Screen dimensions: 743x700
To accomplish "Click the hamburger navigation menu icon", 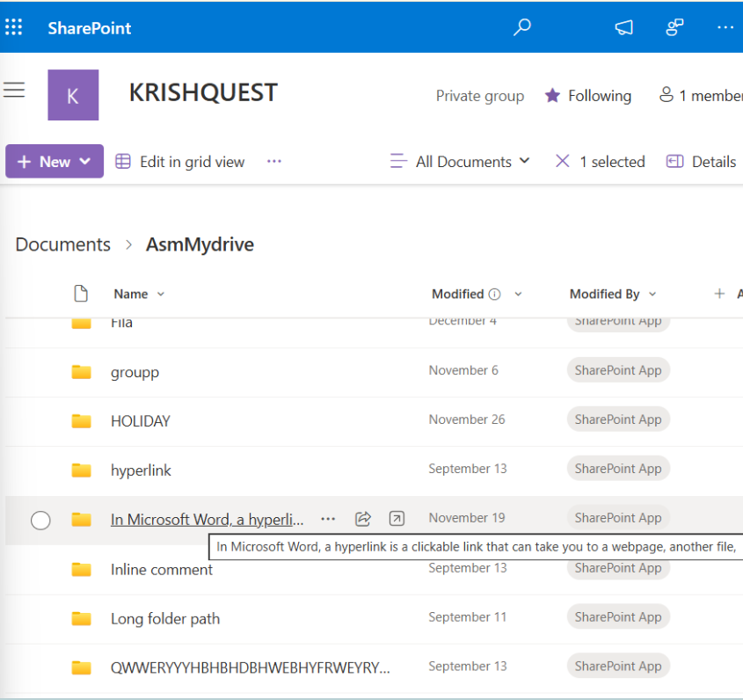I will tap(15, 88).
